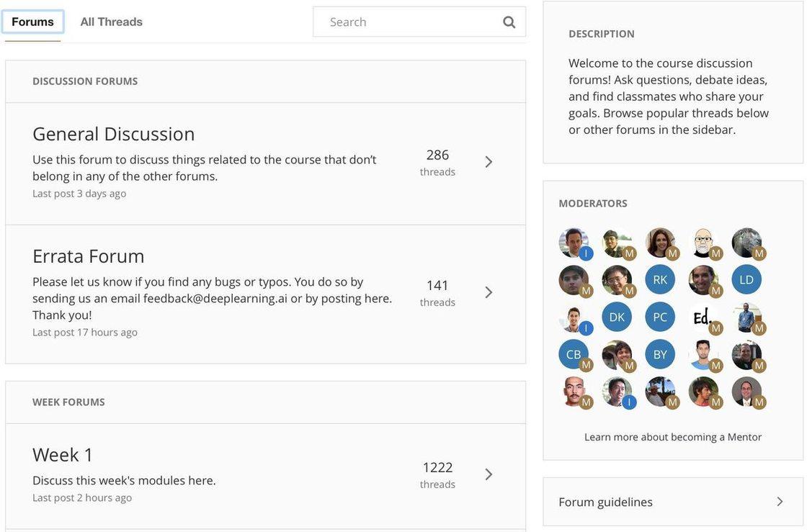
Task: Open the Errata Forum title link
Action: tap(89, 256)
